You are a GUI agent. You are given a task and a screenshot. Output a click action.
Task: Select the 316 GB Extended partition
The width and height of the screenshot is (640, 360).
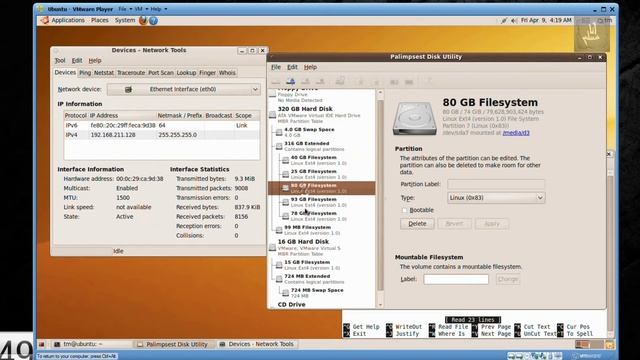(314, 146)
